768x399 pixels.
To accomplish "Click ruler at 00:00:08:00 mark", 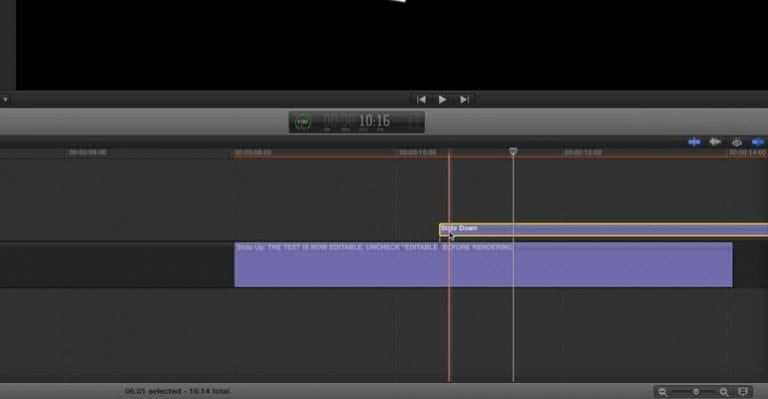I will click(x=253, y=152).
